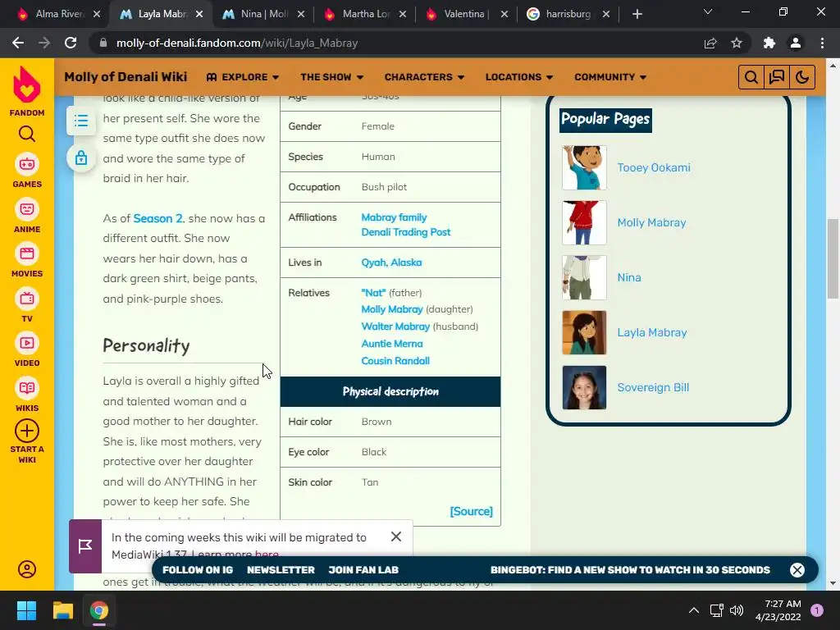The height and width of the screenshot is (630, 840).
Task: Switch to the harrisburg Google tab
Action: pyautogui.click(x=568, y=14)
